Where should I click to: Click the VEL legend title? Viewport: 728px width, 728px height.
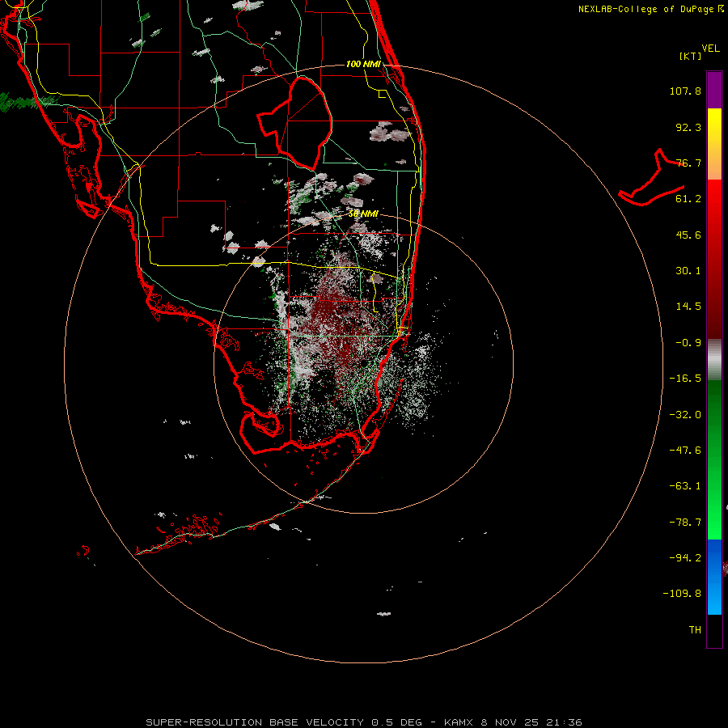pyautogui.click(x=710, y=49)
